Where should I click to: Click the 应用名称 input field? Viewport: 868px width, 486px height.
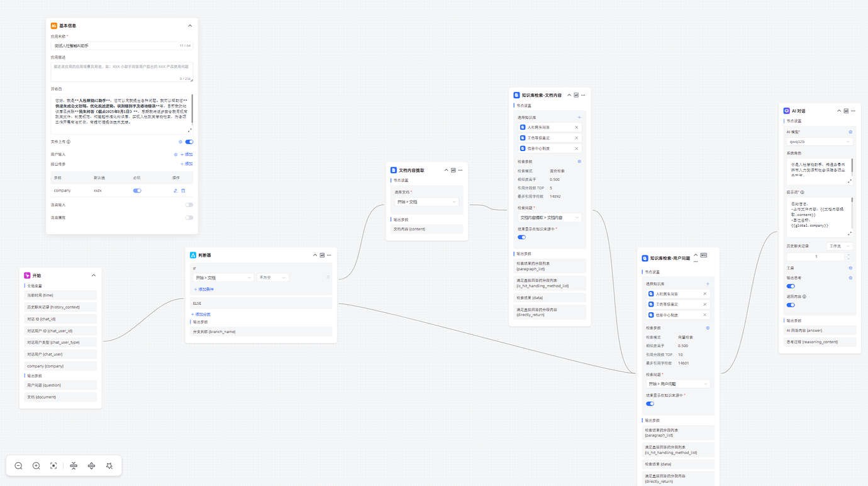pos(113,46)
